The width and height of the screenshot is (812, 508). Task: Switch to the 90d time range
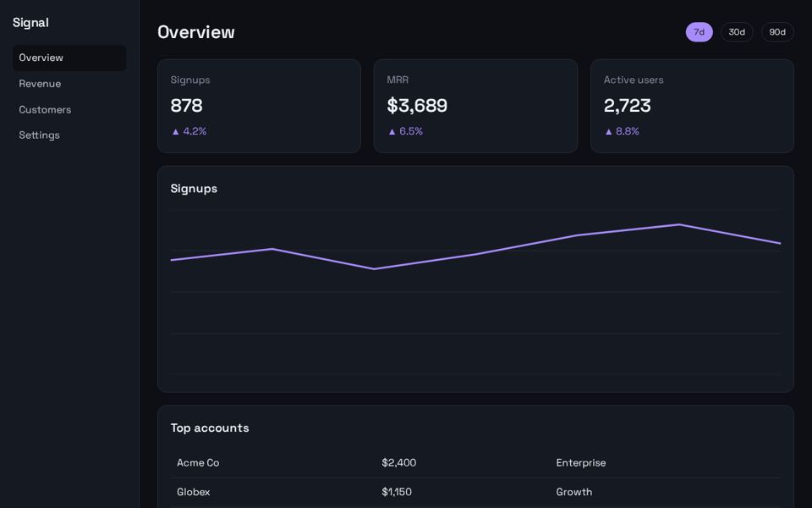click(776, 32)
